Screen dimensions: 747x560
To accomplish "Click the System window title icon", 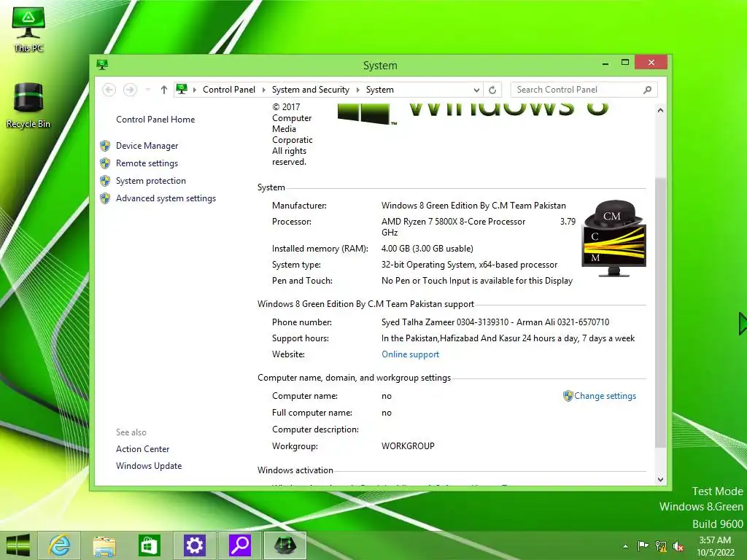I will 102,64.
